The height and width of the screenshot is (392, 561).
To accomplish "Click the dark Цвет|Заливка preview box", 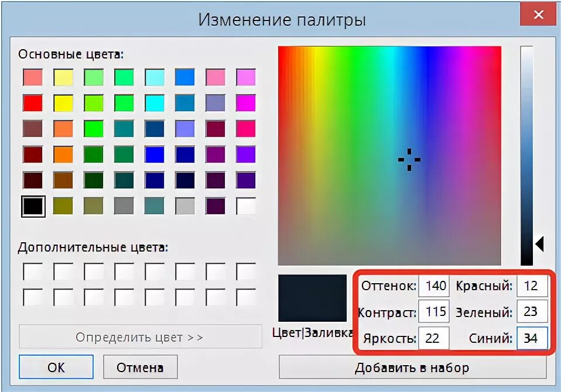I will click(313, 298).
